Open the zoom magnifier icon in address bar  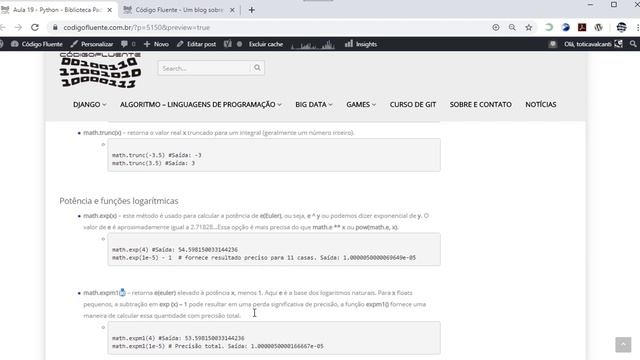(x=512, y=27)
